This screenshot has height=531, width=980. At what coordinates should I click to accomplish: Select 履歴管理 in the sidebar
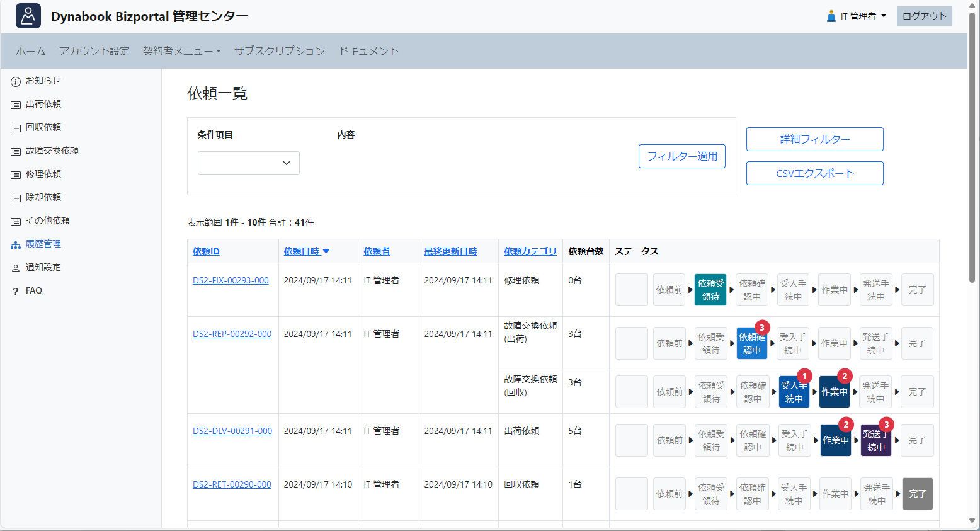click(x=43, y=244)
